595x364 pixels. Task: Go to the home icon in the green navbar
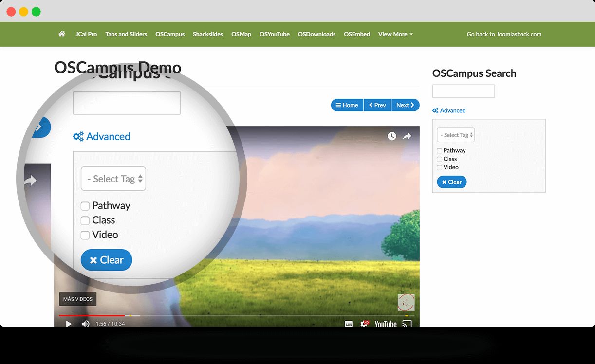click(62, 34)
